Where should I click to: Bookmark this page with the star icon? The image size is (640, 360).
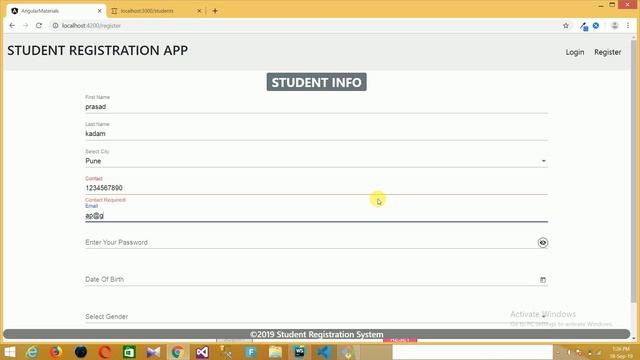click(566, 26)
